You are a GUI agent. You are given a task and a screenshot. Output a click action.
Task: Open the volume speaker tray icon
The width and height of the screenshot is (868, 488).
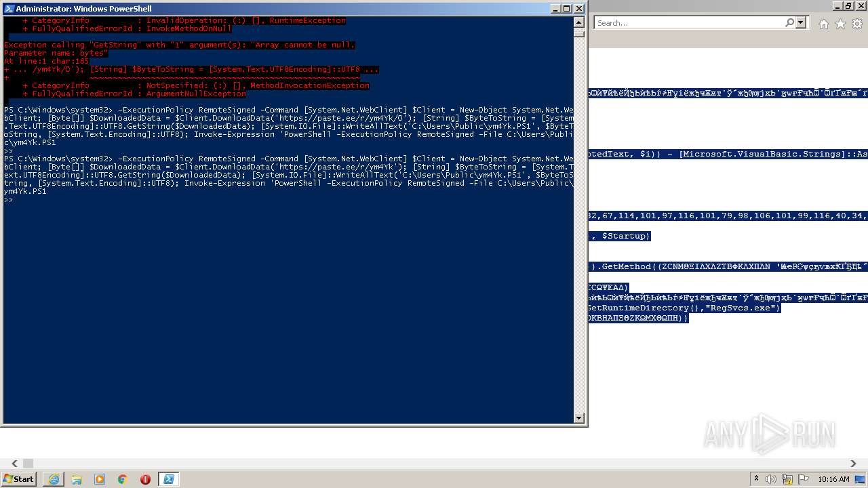pyautogui.click(x=771, y=479)
